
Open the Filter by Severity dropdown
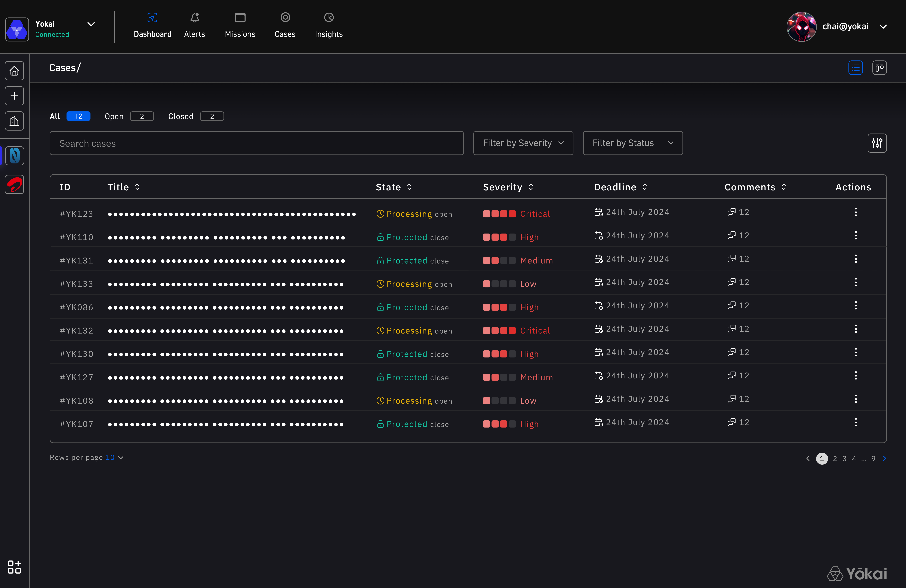click(523, 143)
